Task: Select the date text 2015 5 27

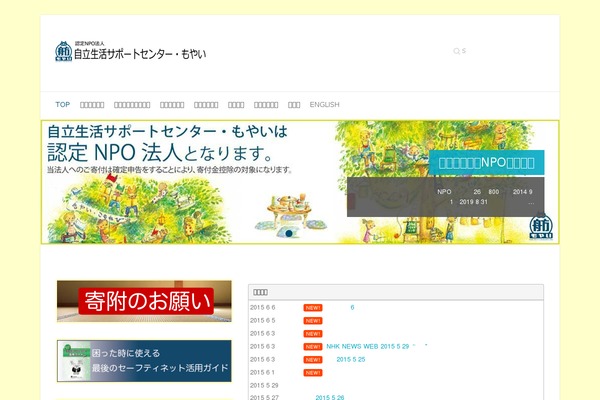Action: tap(264, 397)
